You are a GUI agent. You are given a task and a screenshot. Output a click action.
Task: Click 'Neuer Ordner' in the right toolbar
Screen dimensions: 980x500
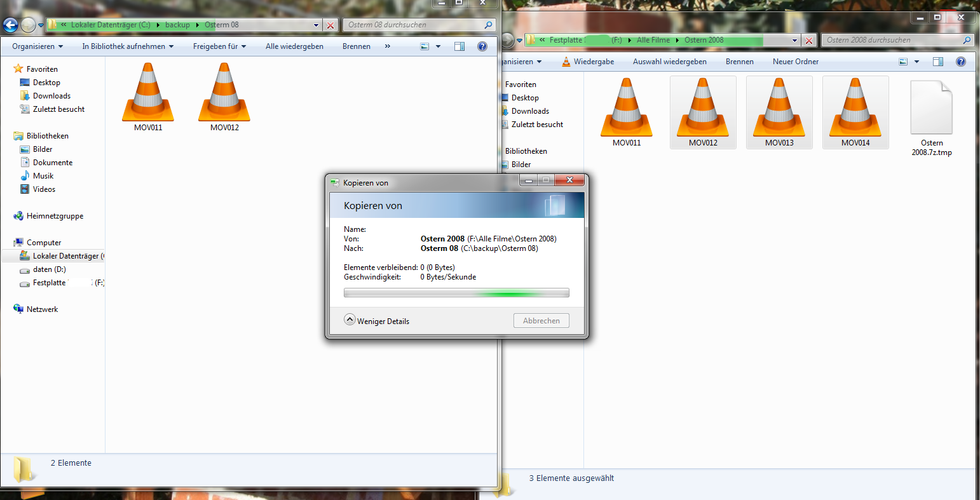[796, 62]
